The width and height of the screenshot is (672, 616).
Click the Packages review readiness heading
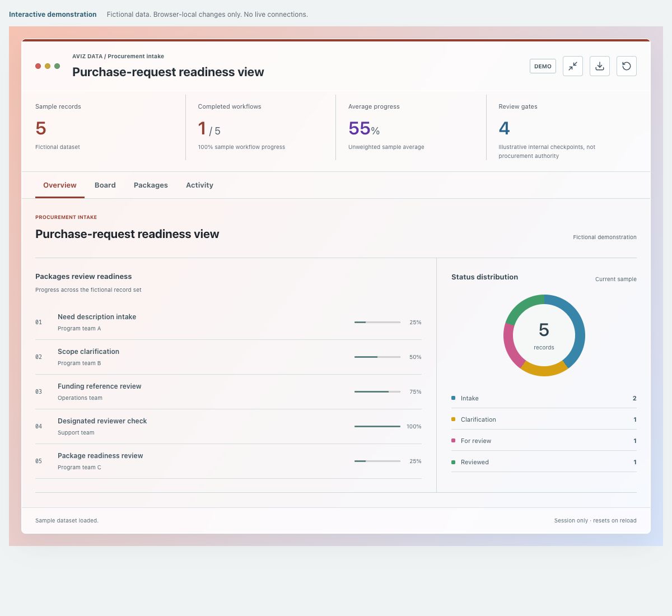pyautogui.click(x=83, y=277)
